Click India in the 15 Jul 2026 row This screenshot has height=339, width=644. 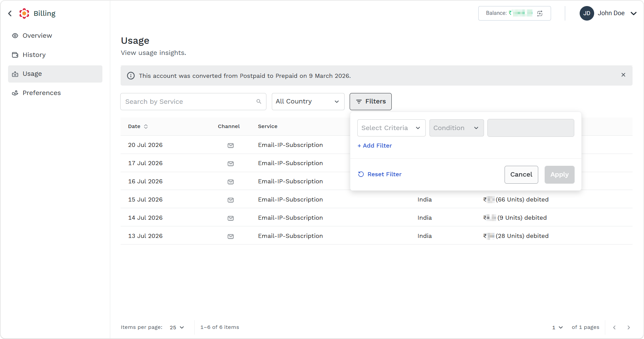pyautogui.click(x=425, y=199)
